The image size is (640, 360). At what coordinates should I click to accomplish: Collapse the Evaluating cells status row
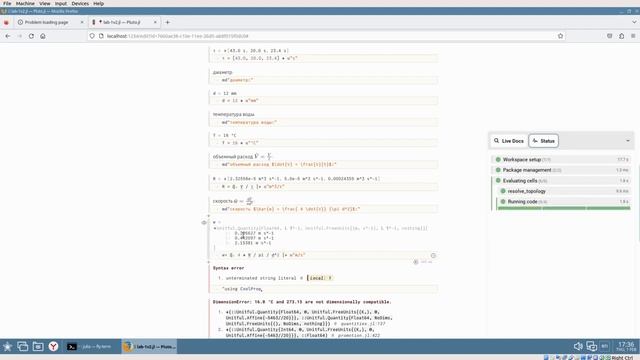coord(562,180)
